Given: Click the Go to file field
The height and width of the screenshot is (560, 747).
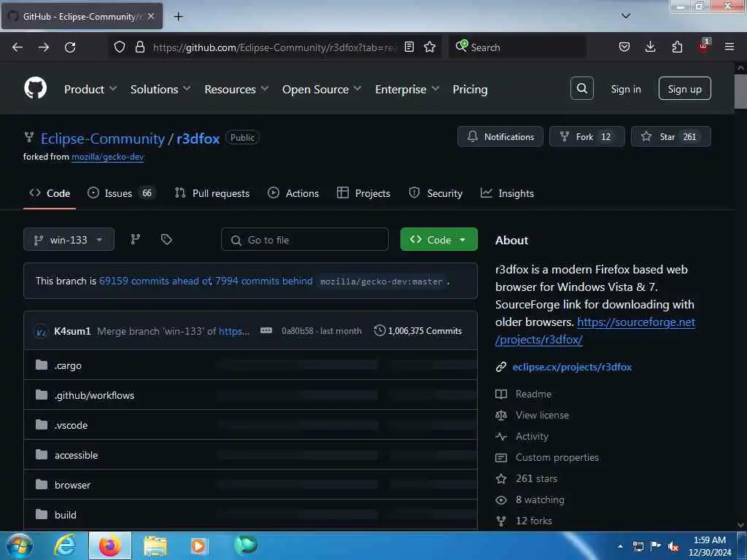Looking at the screenshot, I should pyautogui.click(x=304, y=239).
